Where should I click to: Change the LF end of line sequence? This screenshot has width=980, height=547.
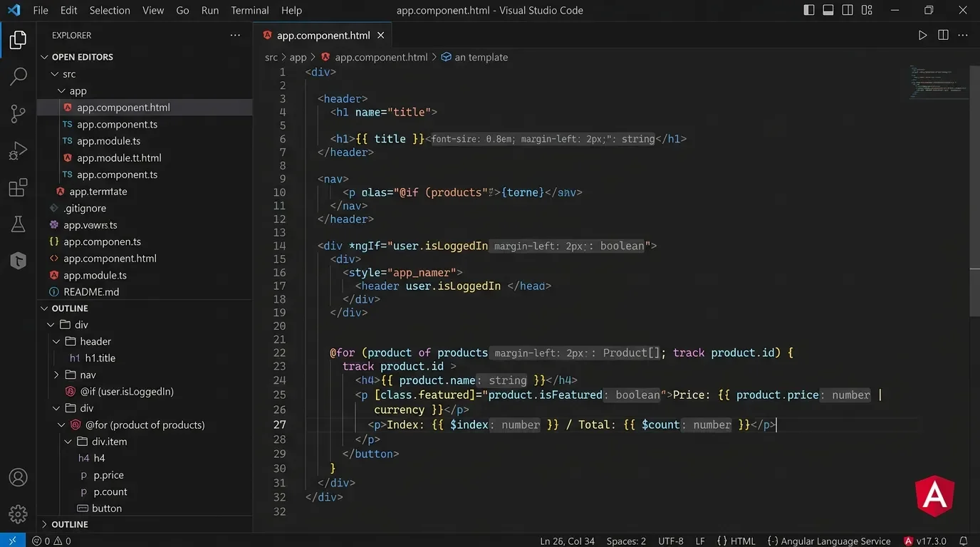coord(700,541)
